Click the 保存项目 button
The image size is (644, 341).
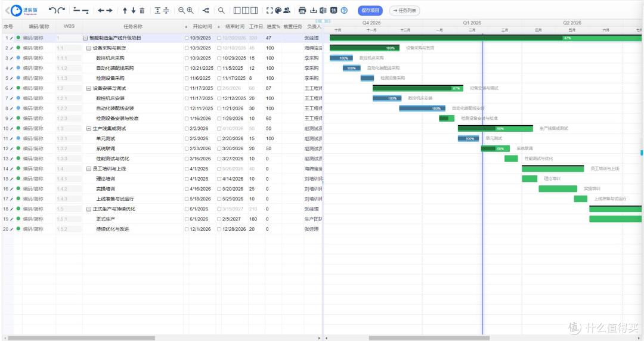[370, 10]
